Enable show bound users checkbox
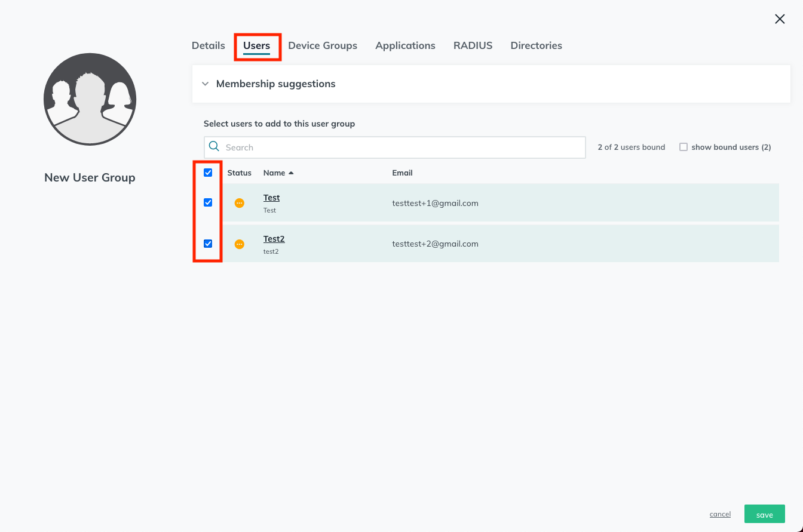This screenshot has height=532, width=803. point(684,147)
